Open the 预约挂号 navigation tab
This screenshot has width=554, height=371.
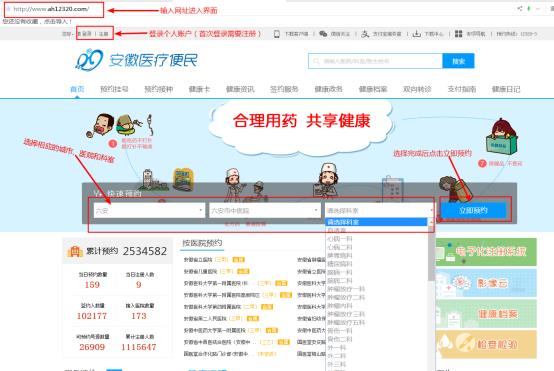114,89
